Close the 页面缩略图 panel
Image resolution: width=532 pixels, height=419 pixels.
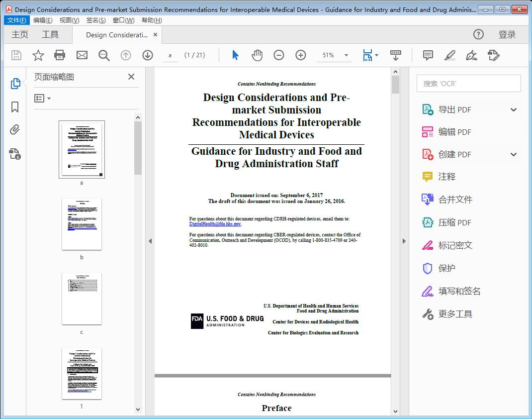coord(131,77)
